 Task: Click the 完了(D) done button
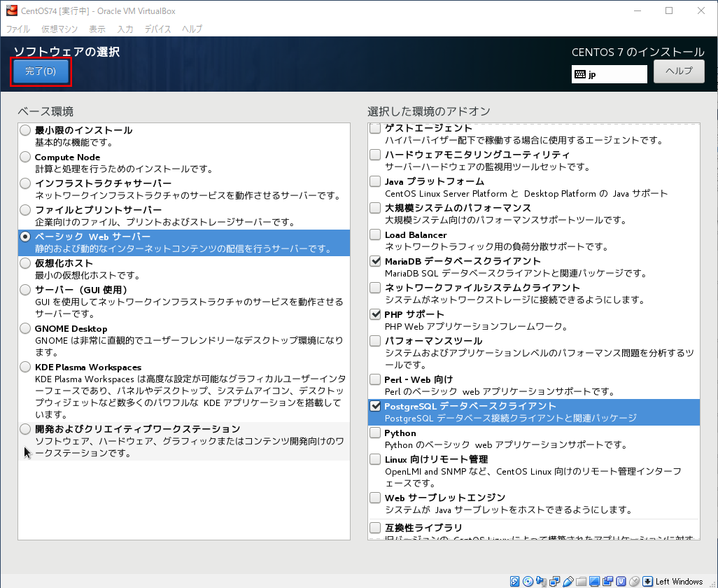41,71
